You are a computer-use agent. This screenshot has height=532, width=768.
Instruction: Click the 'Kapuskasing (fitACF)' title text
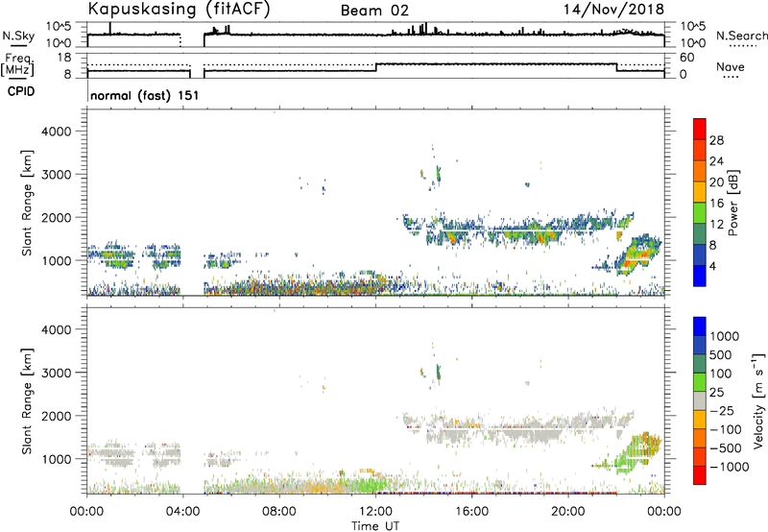click(x=179, y=9)
